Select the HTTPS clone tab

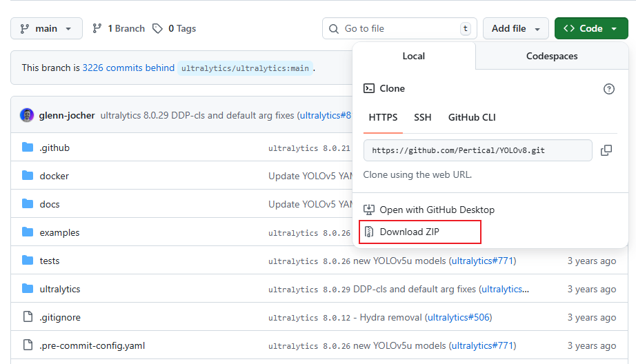click(x=383, y=118)
